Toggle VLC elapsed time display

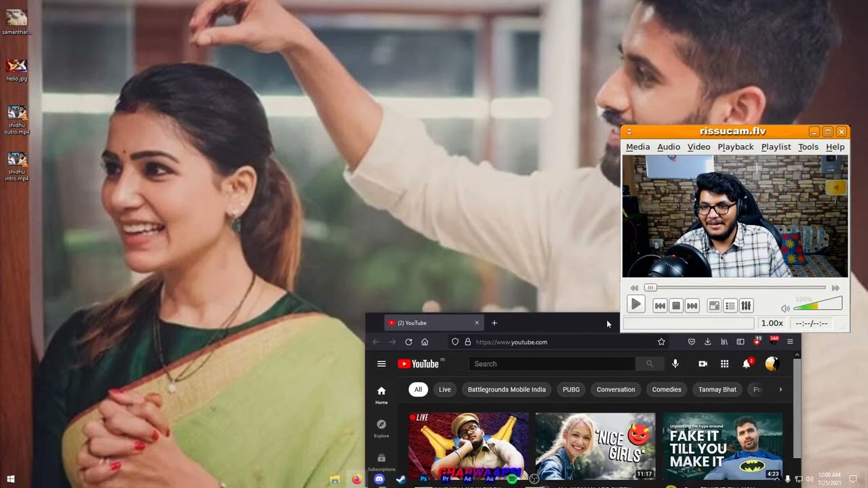pyautogui.click(x=811, y=323)
